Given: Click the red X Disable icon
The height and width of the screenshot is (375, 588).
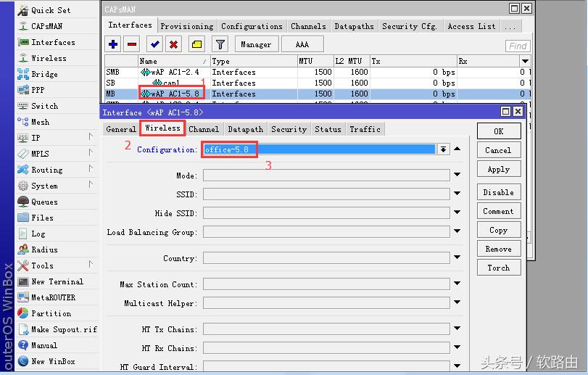Looking at the screenshot, I should tap(174, 44).
